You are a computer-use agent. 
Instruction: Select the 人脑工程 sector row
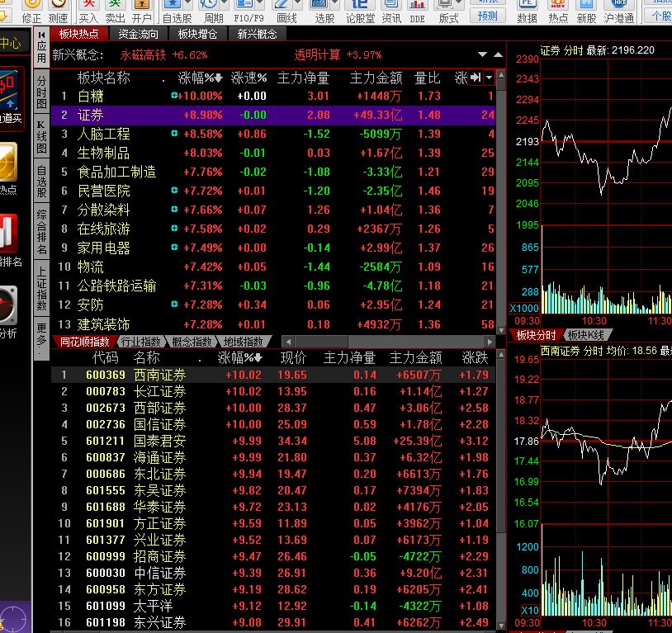[x=273, y=135]
